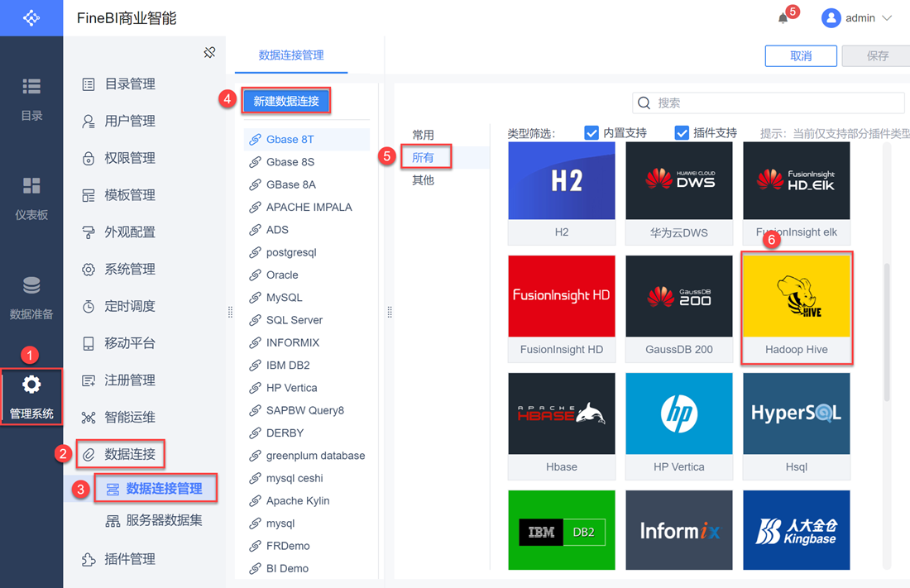The width and height of the screenshot is (910, 588).
Task: Select the FRDemo connection
Action: 306,546
